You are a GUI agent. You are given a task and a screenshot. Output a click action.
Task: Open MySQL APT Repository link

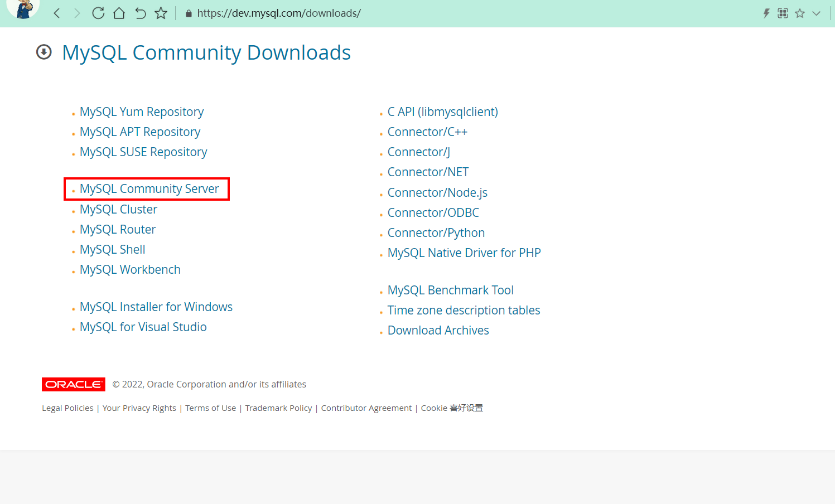click(x=140, y=132)
